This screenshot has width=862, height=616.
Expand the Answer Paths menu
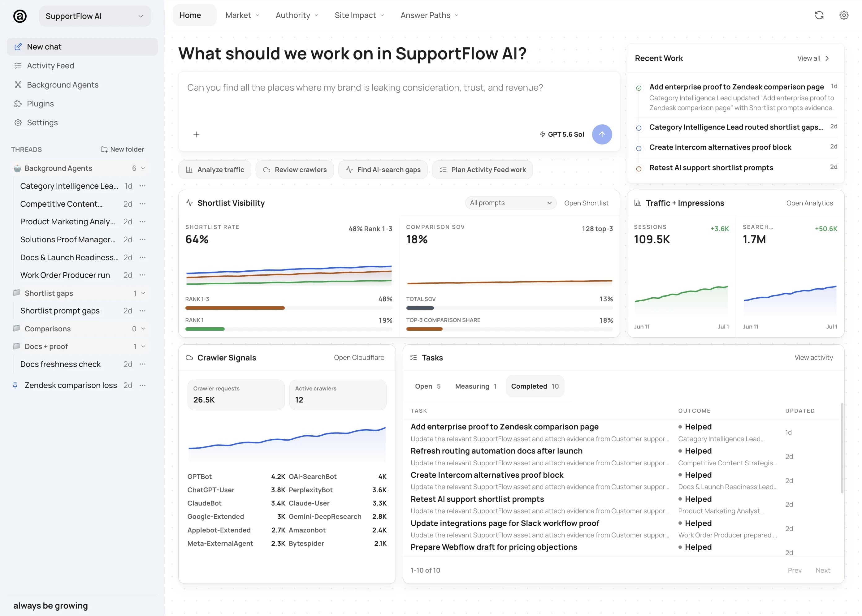click(430, 15)
